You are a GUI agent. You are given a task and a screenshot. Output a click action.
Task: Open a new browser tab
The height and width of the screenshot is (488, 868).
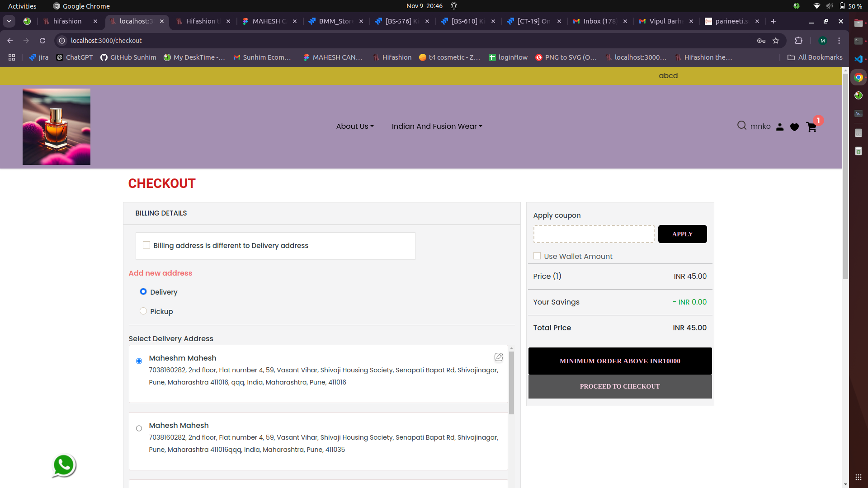click(774, 21)
